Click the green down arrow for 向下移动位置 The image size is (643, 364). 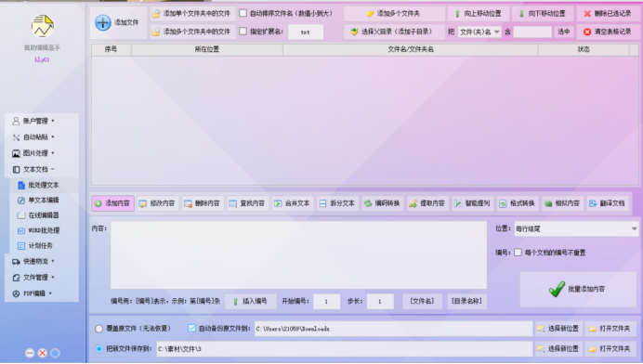521,14
